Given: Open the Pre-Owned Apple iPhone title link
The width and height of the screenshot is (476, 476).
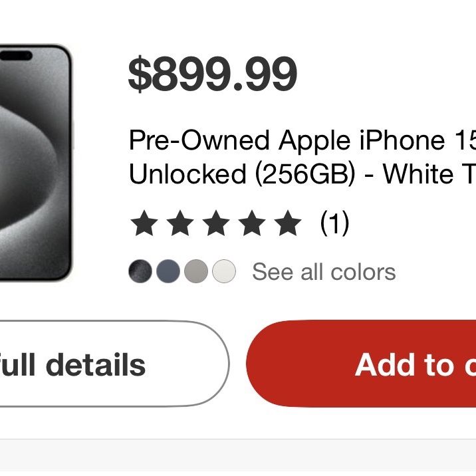Looking at the screenshot, I should coord(302,157).
